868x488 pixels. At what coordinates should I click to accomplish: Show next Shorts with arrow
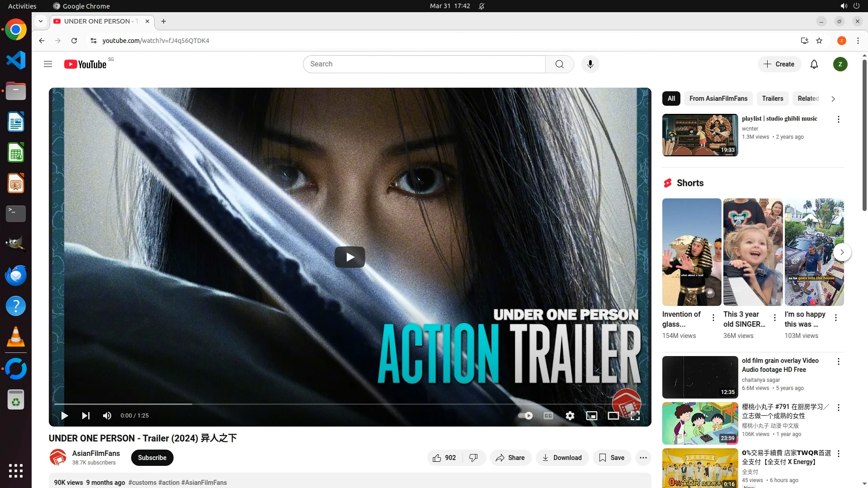(x=842, y=252)
